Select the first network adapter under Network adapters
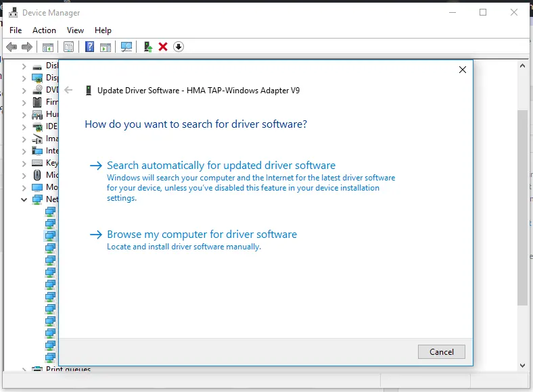The image size is (533, 392). coord(50,212)
